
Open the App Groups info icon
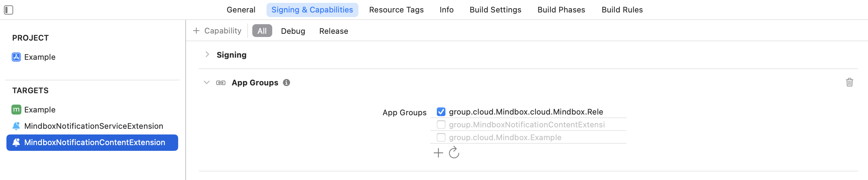click(286, 83)
